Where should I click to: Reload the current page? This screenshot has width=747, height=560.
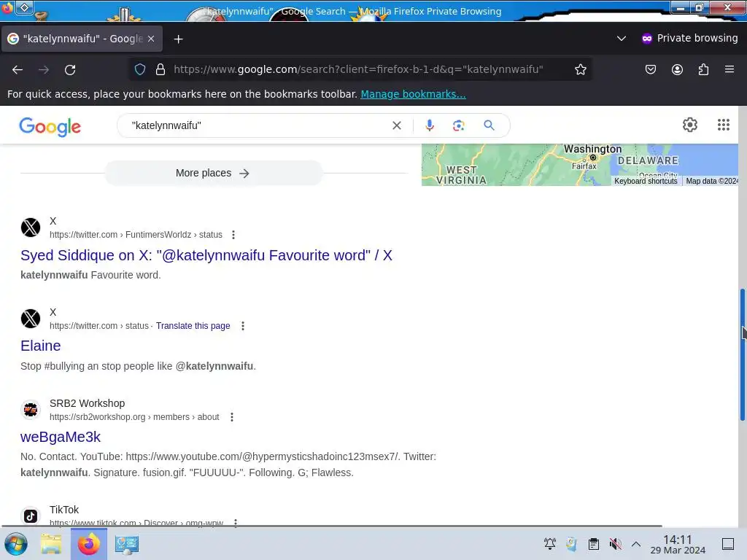70,69
